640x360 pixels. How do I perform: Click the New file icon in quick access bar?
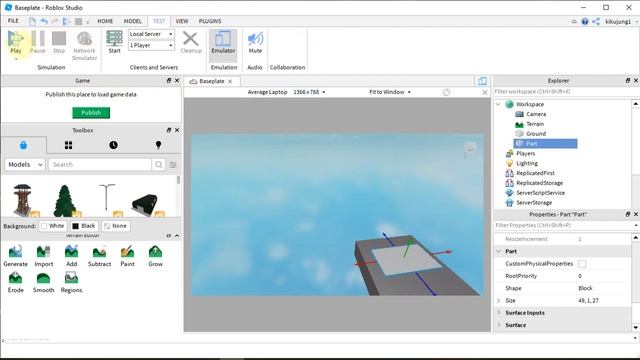click(32, 21)
